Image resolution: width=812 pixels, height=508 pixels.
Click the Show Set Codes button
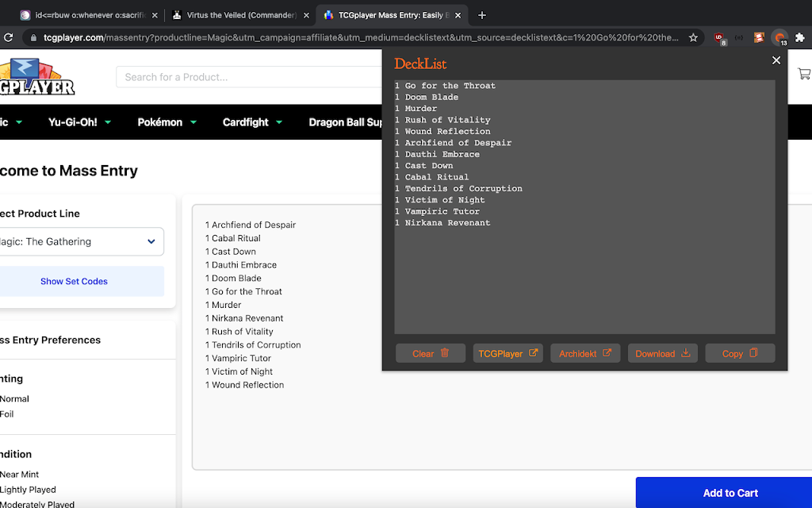pos(74,282)
